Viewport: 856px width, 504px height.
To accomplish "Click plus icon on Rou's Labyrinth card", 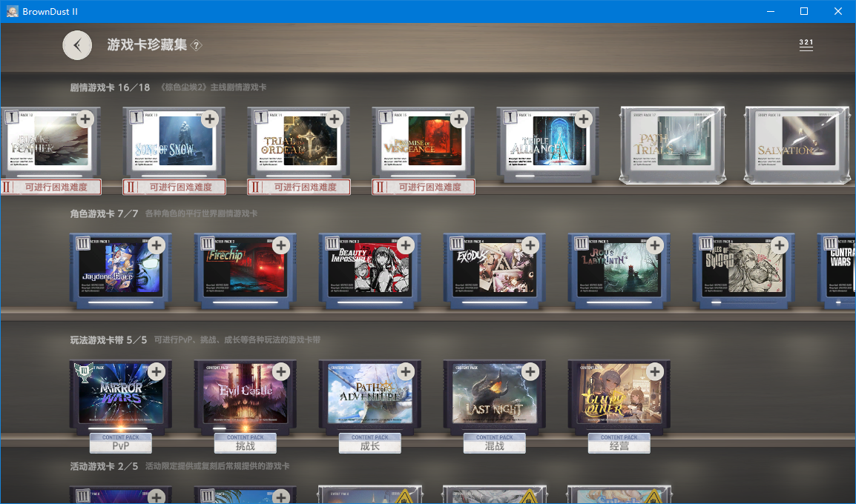I will click(x=654, y=245).
